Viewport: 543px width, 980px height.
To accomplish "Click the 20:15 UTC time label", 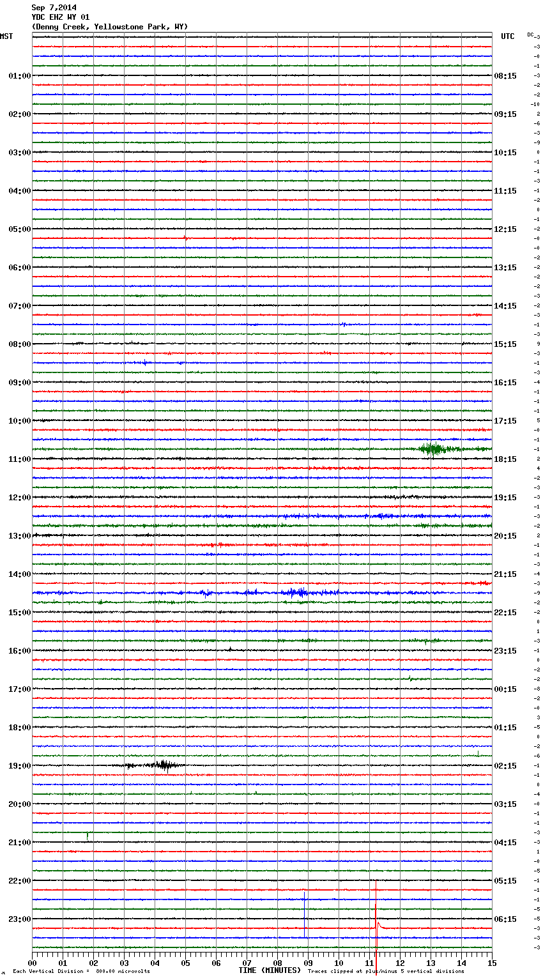I will pos(505,536).
